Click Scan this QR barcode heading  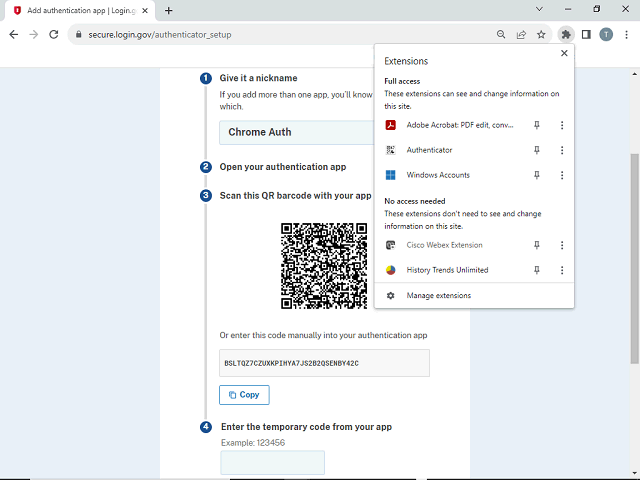296,196
